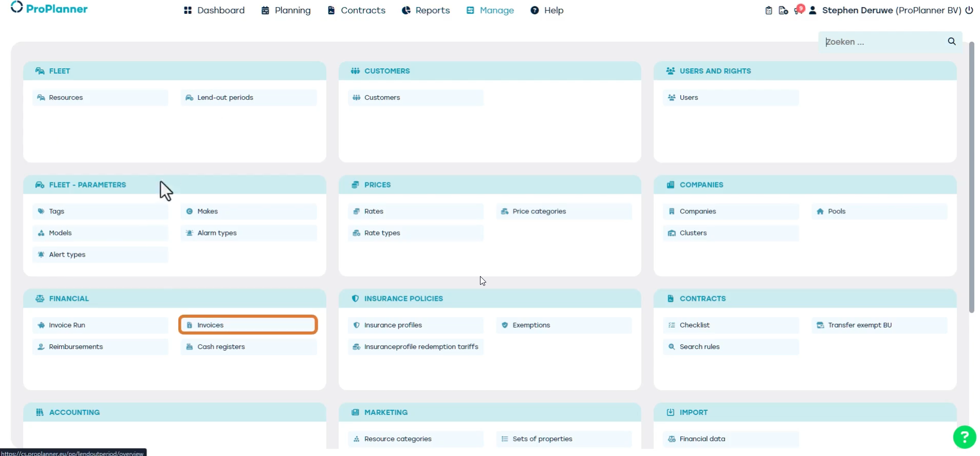Click the icon on the Reimbursements tile
980x456 pixels.
pos(41,347)
